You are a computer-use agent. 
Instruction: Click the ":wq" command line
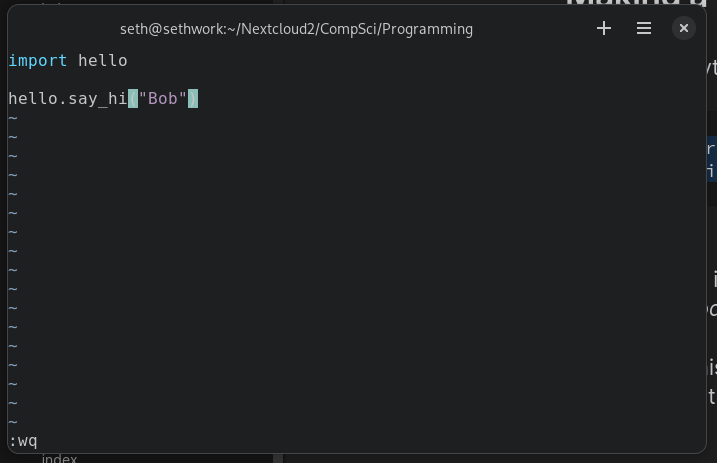tap(23, 441)
